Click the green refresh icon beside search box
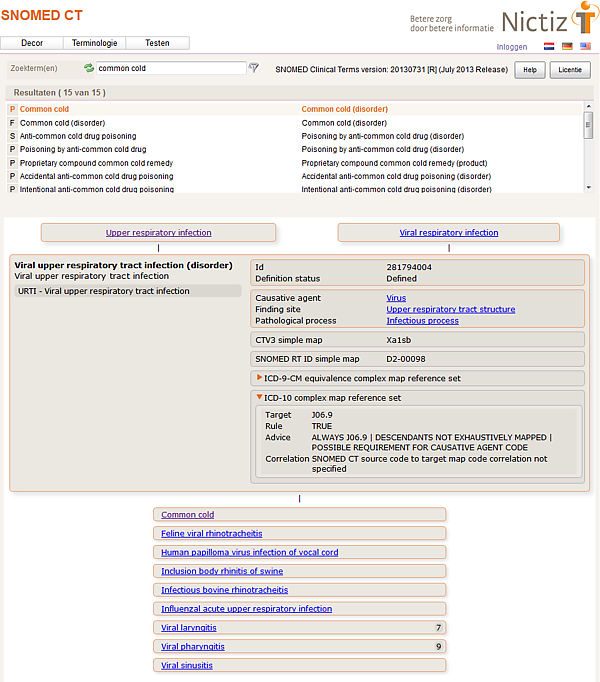 [88, 68]
